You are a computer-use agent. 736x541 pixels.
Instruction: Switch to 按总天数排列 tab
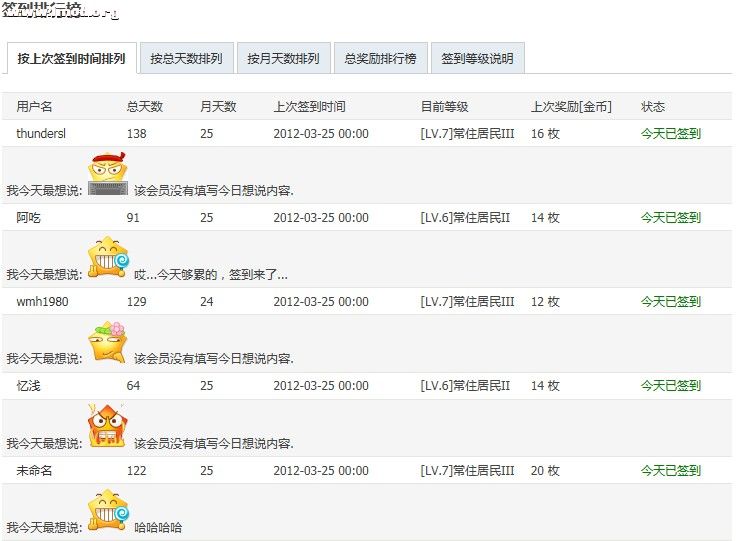click(x=186, y=59)
